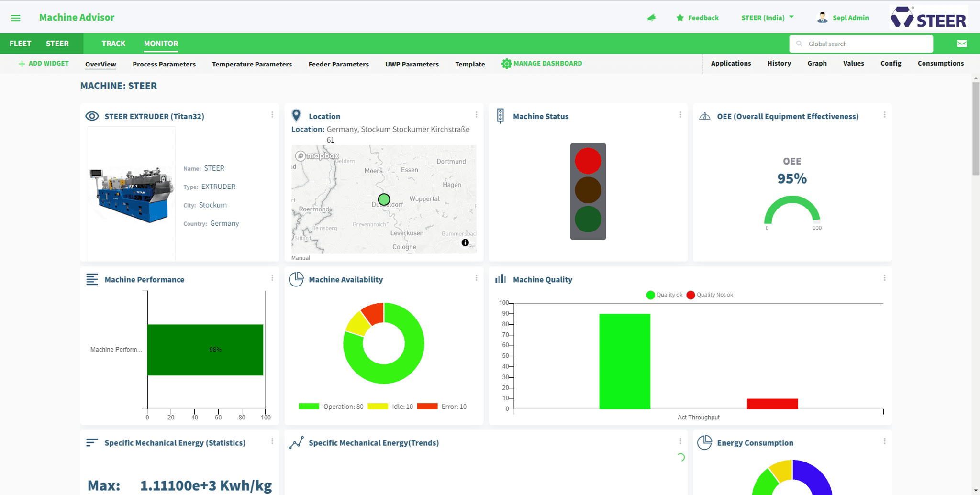Open the OEE widget three-dot menu
This screenshot has width=980, height=495.
click(884, 115)
